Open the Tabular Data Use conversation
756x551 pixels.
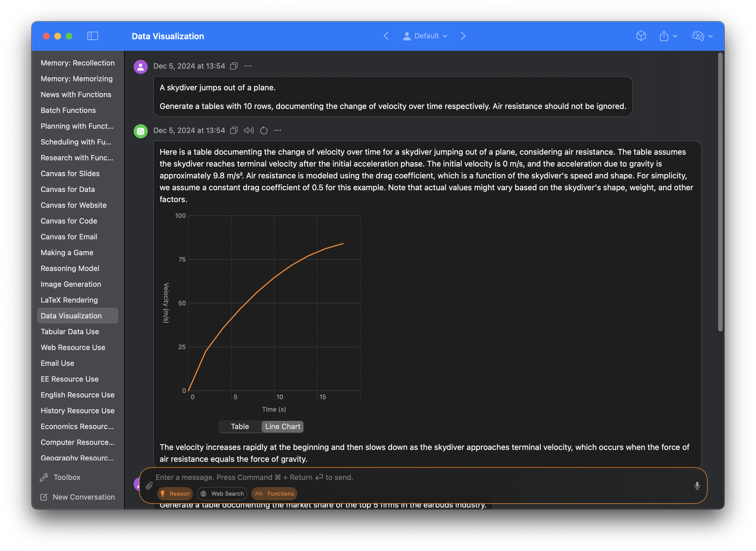point(70,332)
